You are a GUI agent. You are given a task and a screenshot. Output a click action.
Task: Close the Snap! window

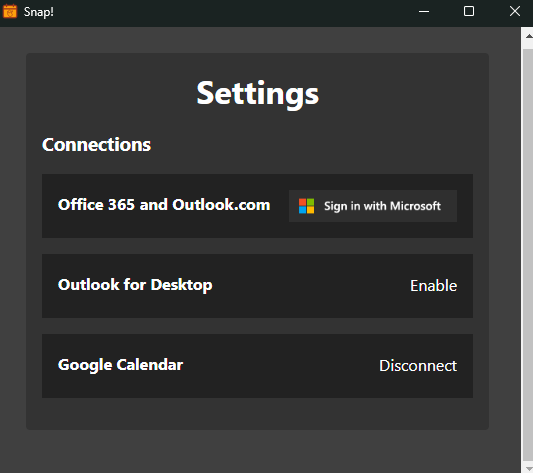pos(514,12)
